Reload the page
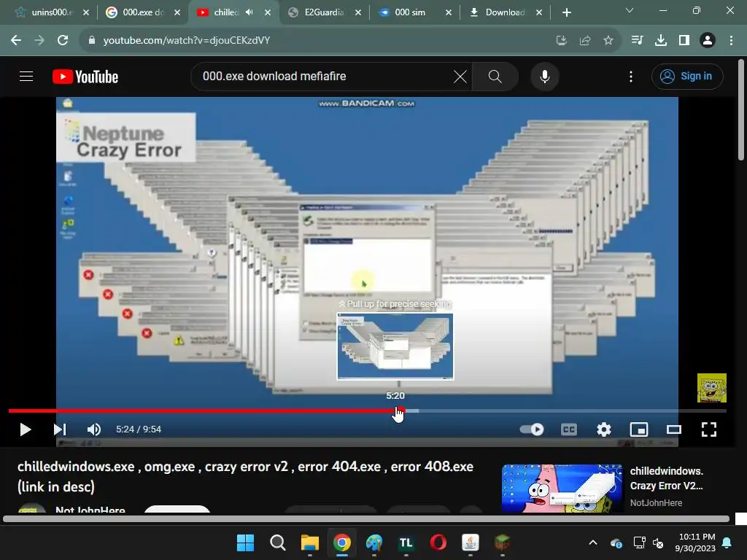The image size is (747, 560). point(63,41)
